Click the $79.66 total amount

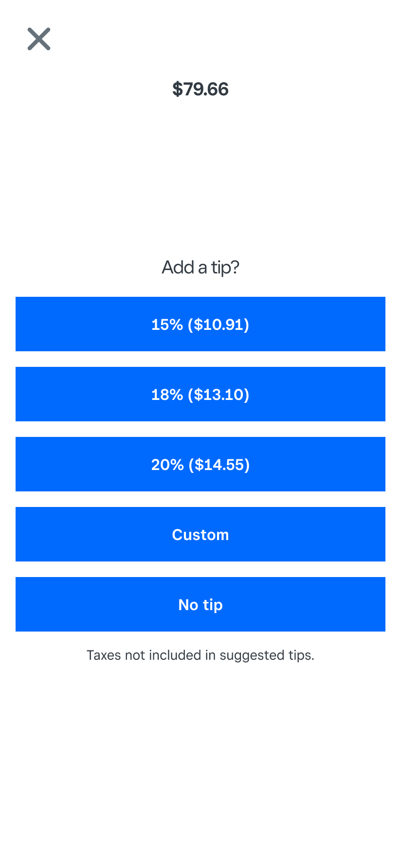click(200, 89)
